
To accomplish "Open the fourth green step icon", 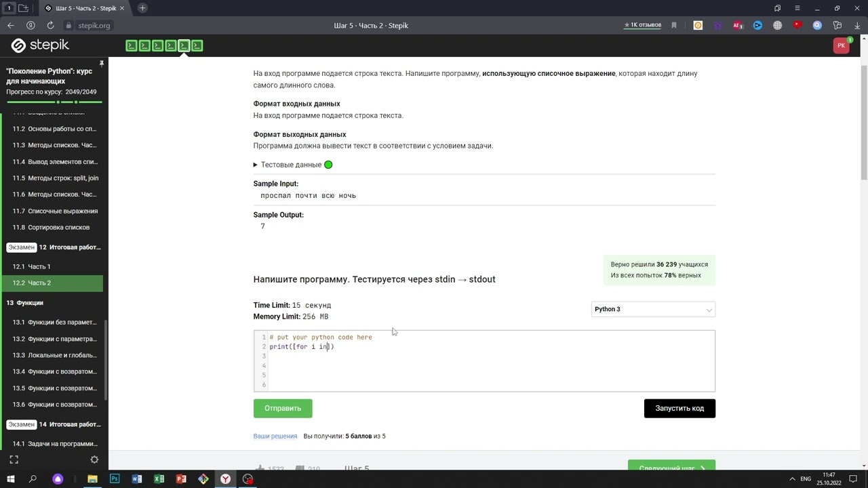I will pyautogui.click(x=170, y=45).
